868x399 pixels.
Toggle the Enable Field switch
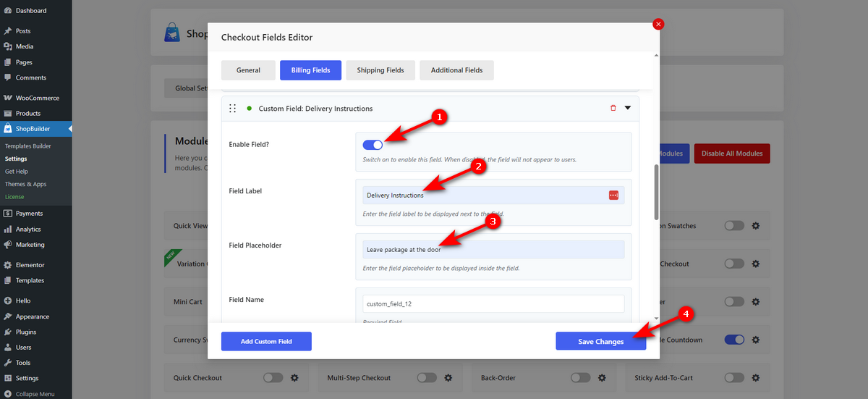tap(373, 145)
